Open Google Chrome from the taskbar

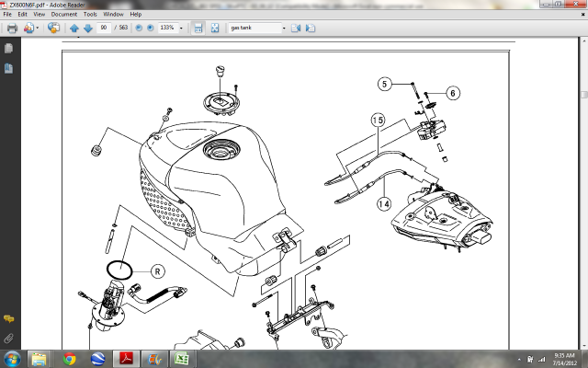point(70,358)
